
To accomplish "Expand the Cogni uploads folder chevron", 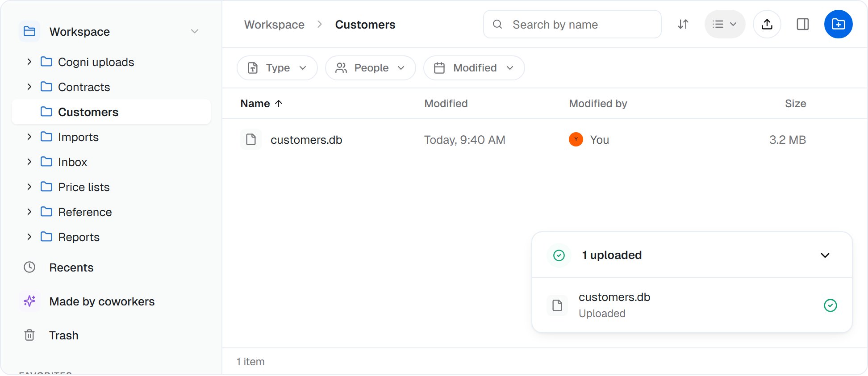I will [x=29, y=62].
